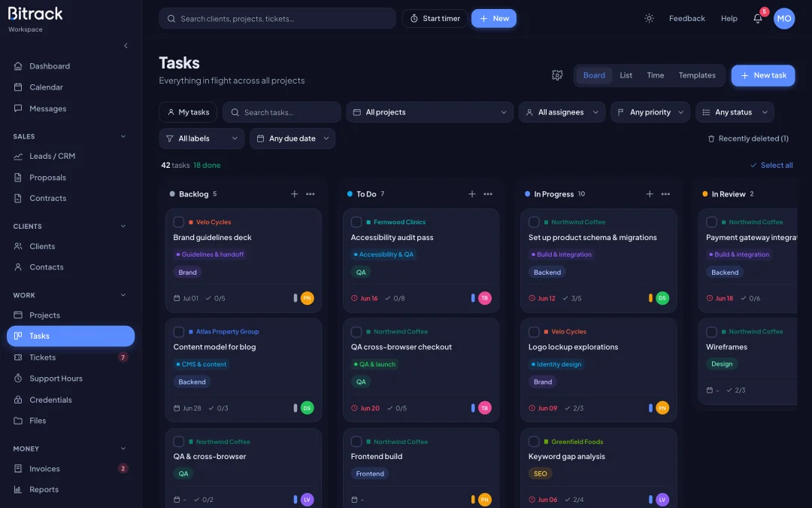Screen dimensions: 812x508
Task: Open the Any status dropdown
Action: [735, 112]
